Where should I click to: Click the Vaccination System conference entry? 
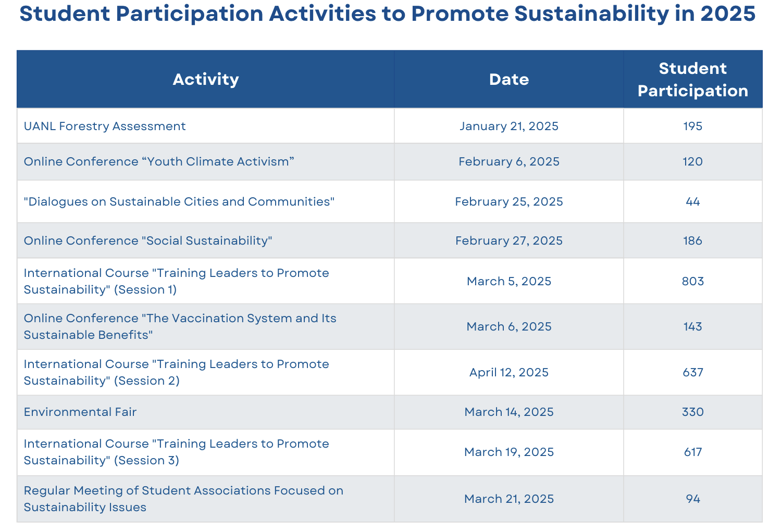180,326
